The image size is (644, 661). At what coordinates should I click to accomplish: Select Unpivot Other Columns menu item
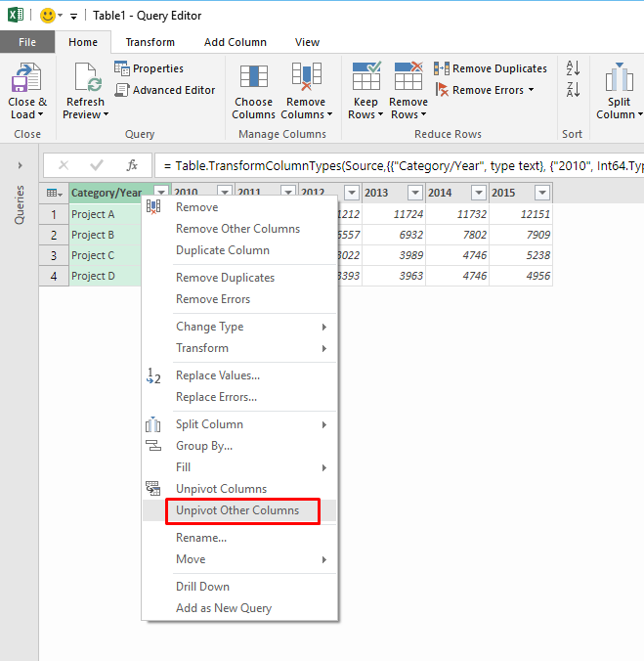click(237, 510)
